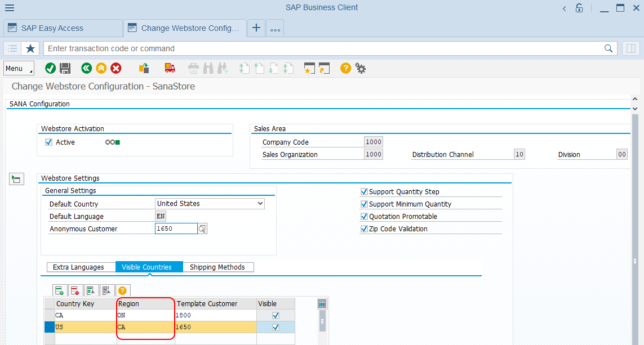Toggle Quotation Promotable checkbox
Image resolution: width=644 pixels, height=345 pixels.
coord(364,216)
